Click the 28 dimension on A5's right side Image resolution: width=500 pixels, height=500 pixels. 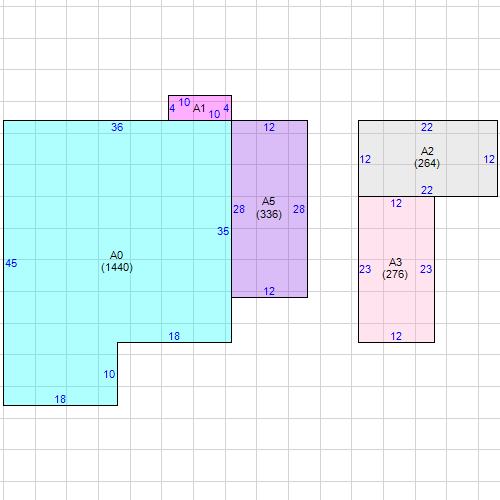(x=299, y=209)
